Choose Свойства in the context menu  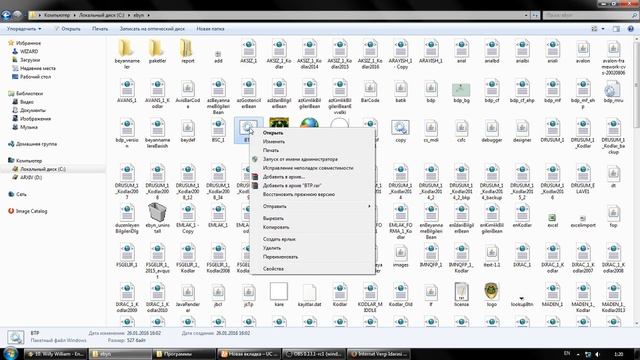[273, 269]
